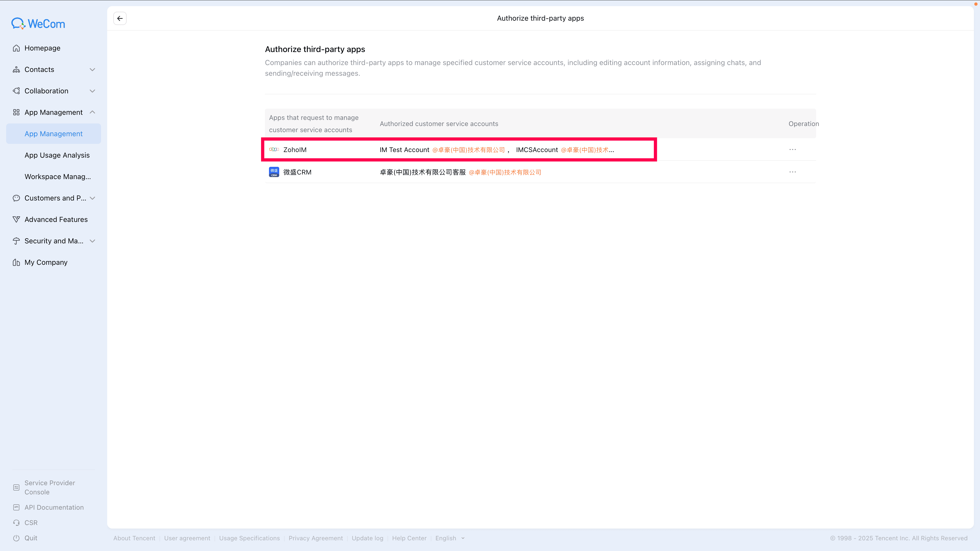The width and height of the screenshot is (980, 551).
Task: Open Workspace Management submenu item
Action: coord(57,177)
